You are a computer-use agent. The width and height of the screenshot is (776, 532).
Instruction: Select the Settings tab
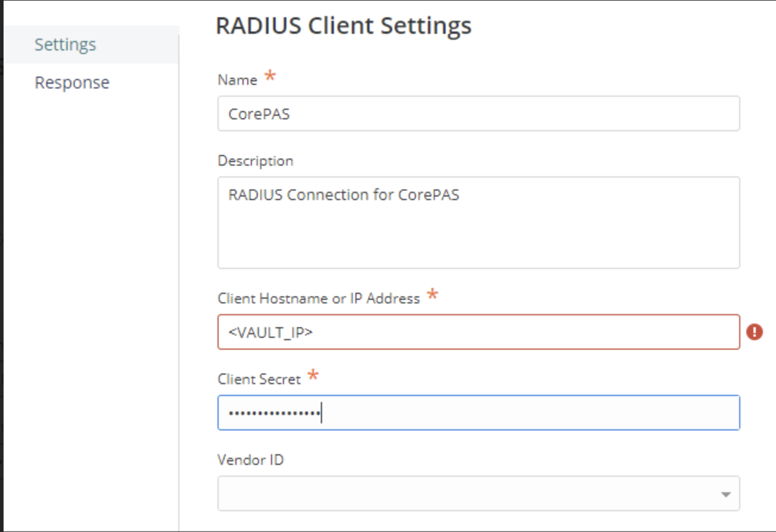pyautogui.click(x=65, y=44)
